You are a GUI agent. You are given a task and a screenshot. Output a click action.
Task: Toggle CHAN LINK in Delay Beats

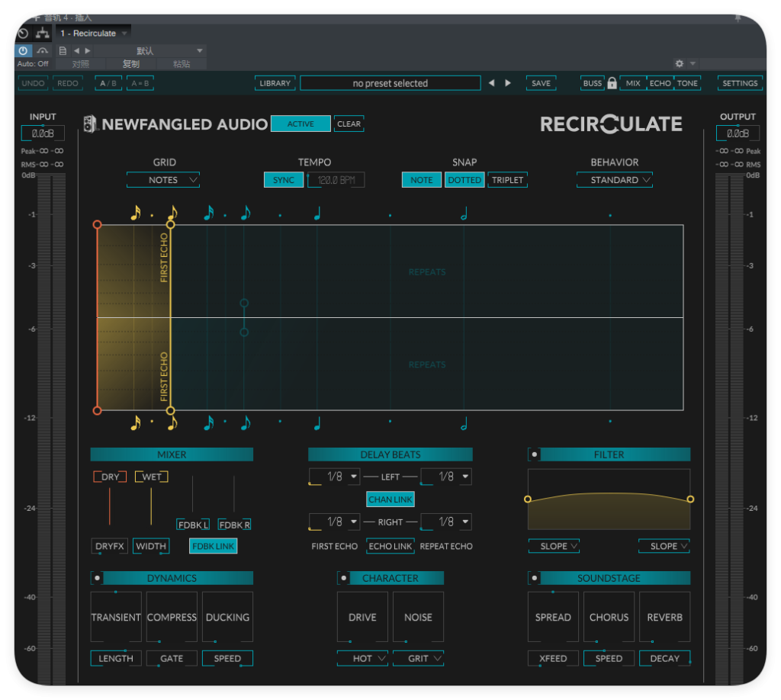click(x=390, y=499)
